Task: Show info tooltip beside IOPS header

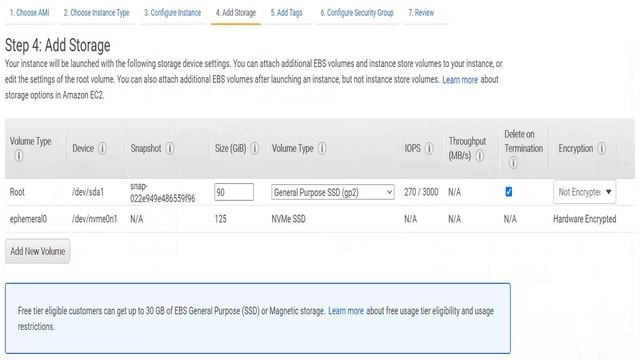Action: click(x=429, y=148)
